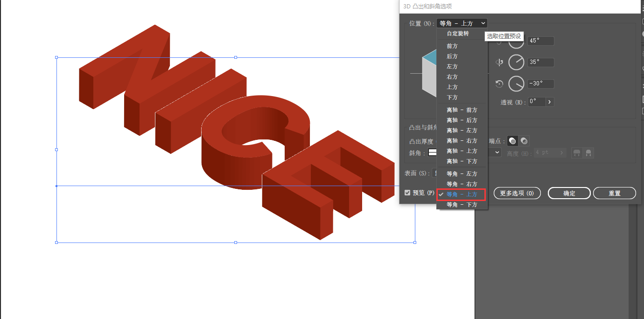Choose 自定旋转 from position list

coord(462,34)
